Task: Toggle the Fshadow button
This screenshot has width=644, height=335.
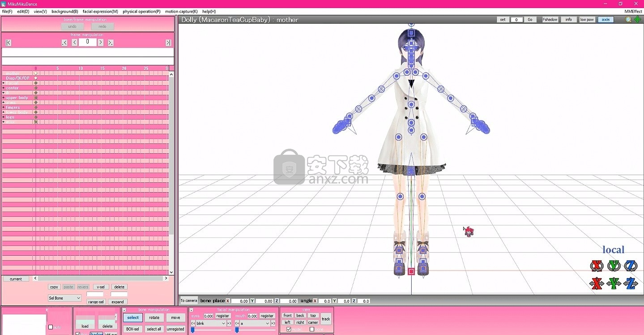Action: [x=550, y=20]
